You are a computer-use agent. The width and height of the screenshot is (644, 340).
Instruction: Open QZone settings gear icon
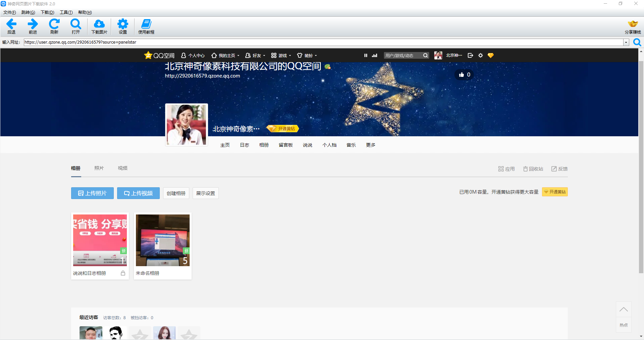[x=481, y=55]
